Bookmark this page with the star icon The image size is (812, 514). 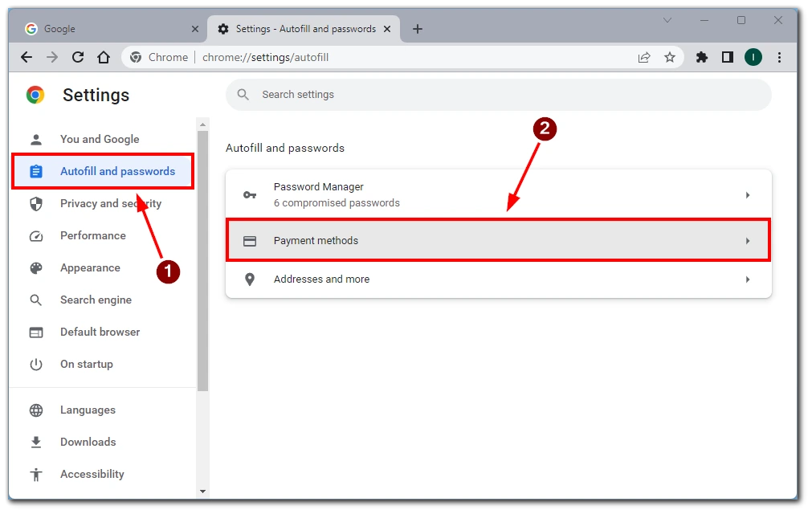(670, 58)
